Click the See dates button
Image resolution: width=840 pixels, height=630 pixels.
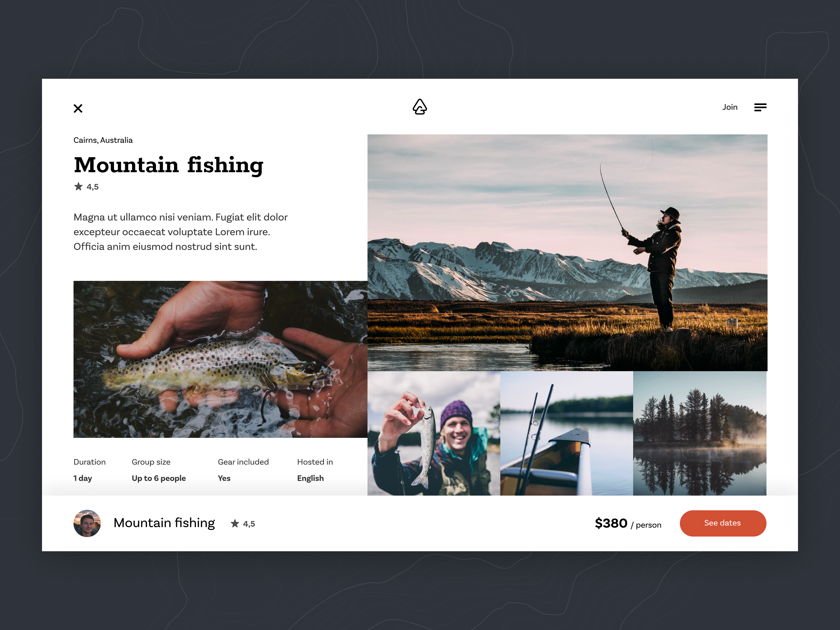point(723,523)
